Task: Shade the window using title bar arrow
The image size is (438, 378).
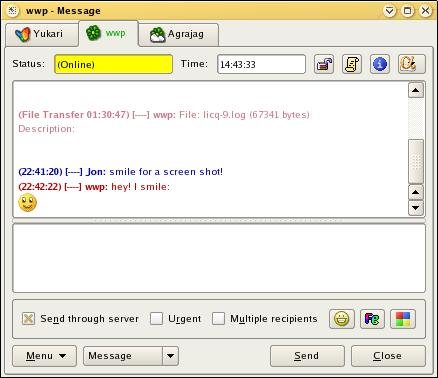Action: (389, 11)
